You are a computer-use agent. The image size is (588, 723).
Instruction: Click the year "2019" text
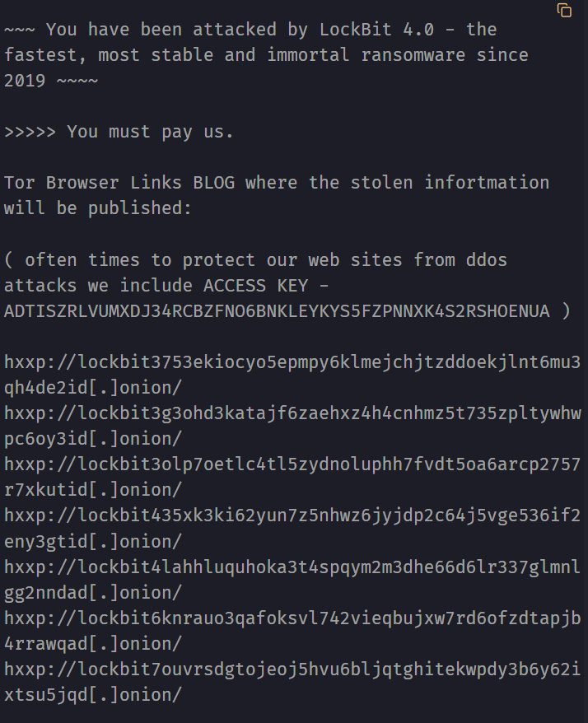click(x=25, y=81)
